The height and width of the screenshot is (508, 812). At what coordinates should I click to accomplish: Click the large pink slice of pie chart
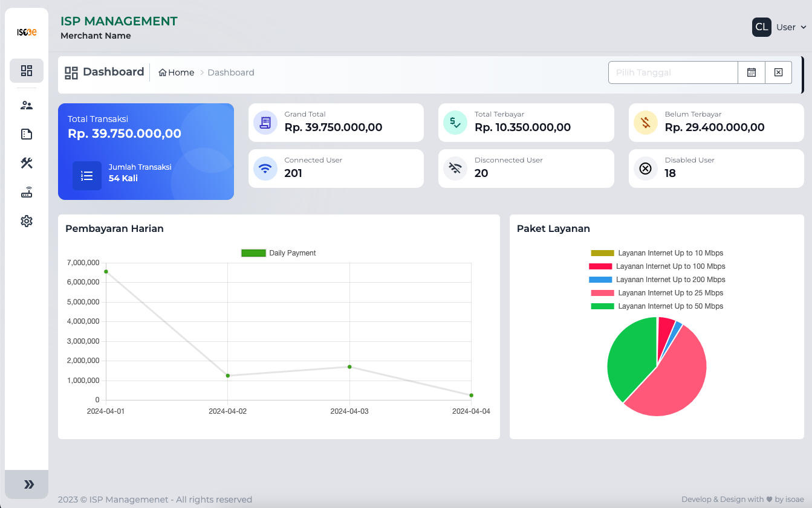click(x=671, y=381)
